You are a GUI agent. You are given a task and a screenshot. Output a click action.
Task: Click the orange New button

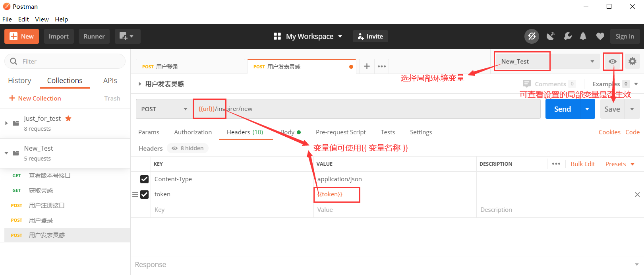(21, 36)
